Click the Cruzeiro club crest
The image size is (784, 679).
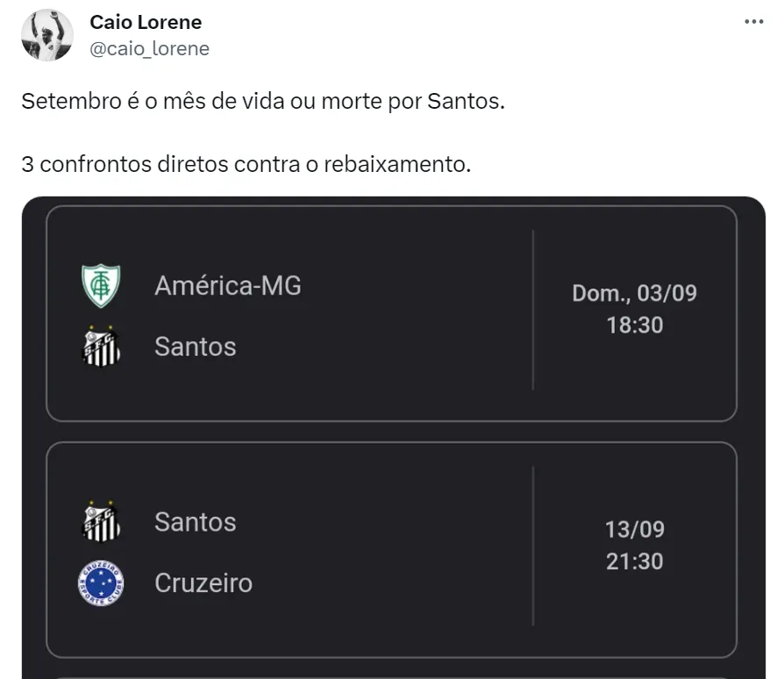101,583
